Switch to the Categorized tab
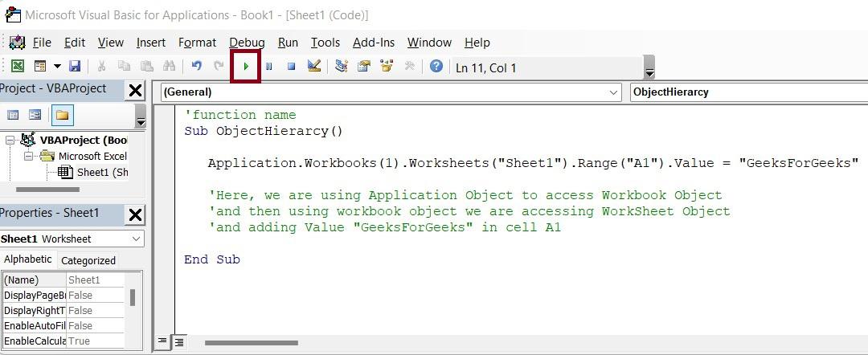This screenshot has width=868, height=355. 88,260
